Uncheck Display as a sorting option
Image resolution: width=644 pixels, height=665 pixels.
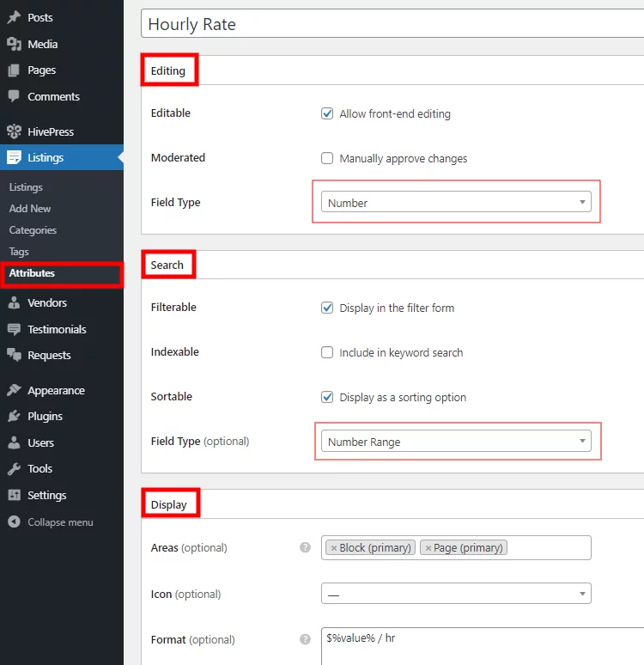pyautogui.click(x=327, y=397)
